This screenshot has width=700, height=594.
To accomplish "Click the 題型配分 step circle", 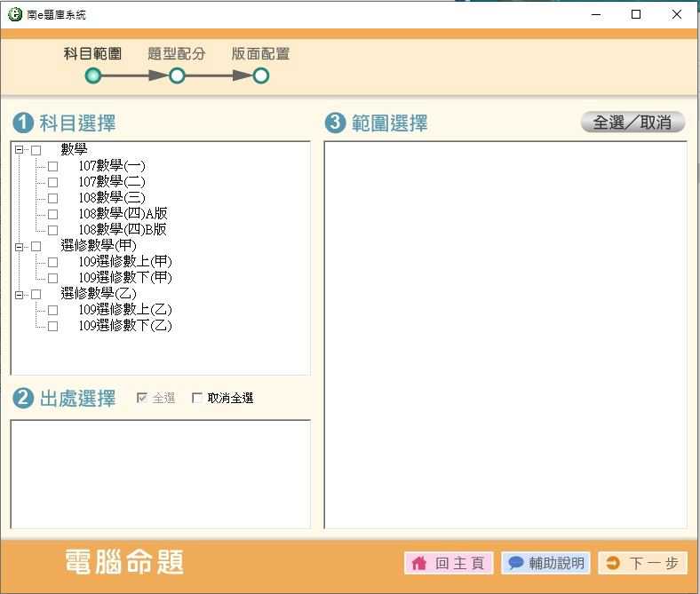I will tap(177, 75).
